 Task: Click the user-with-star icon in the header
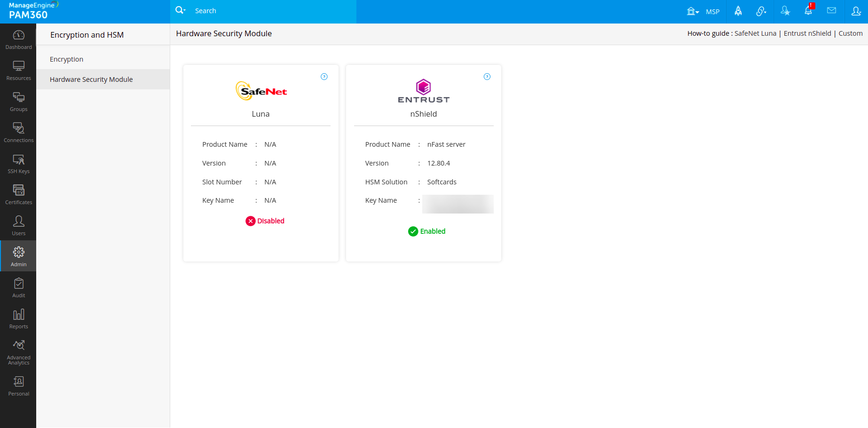point(785,11)
